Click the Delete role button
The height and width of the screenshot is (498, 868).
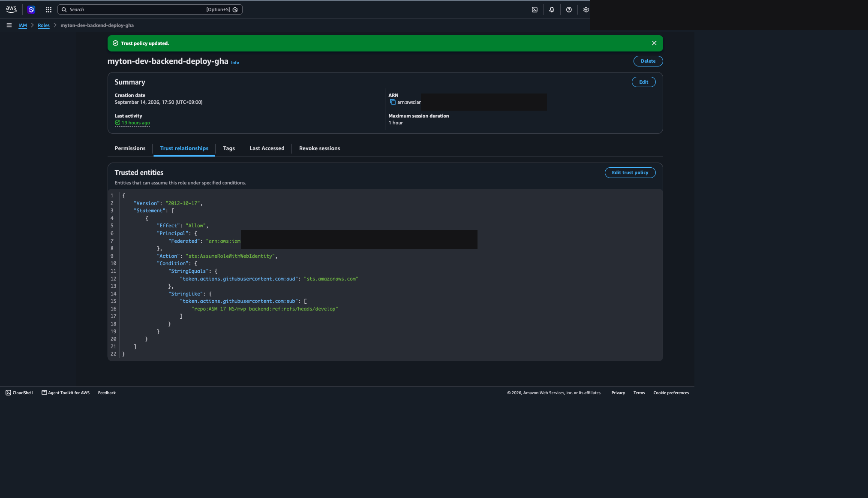pos(648,61)
